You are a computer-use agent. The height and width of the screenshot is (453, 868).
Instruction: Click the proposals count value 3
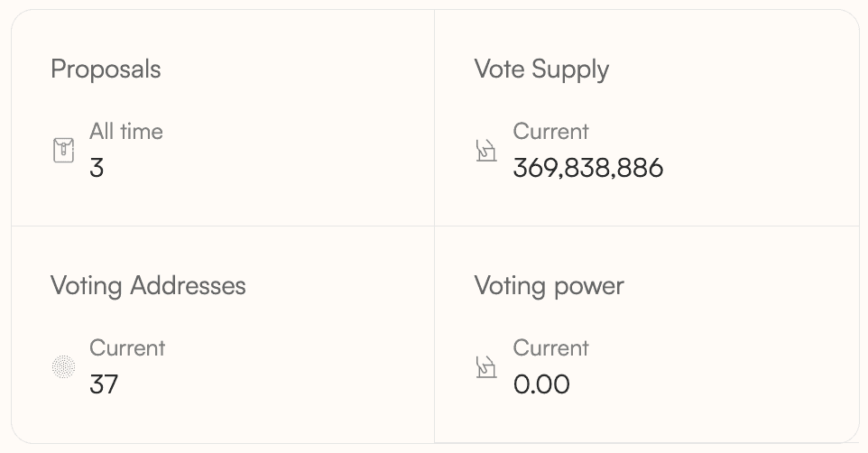coord(97,168)
